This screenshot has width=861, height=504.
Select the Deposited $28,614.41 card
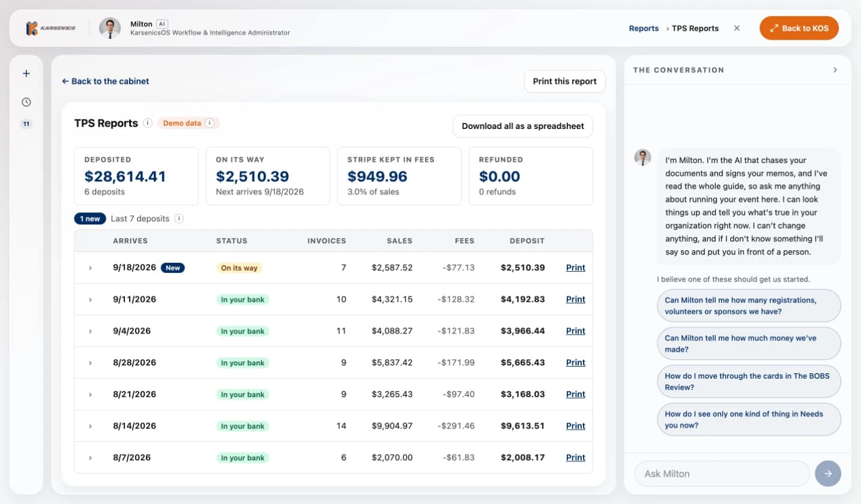tap(136, 176)
